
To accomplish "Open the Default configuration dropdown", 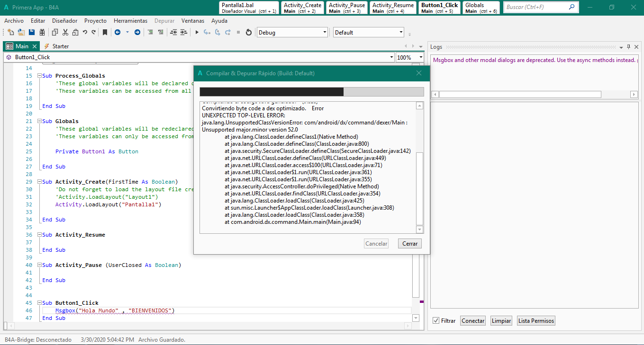I will [401, 33].
